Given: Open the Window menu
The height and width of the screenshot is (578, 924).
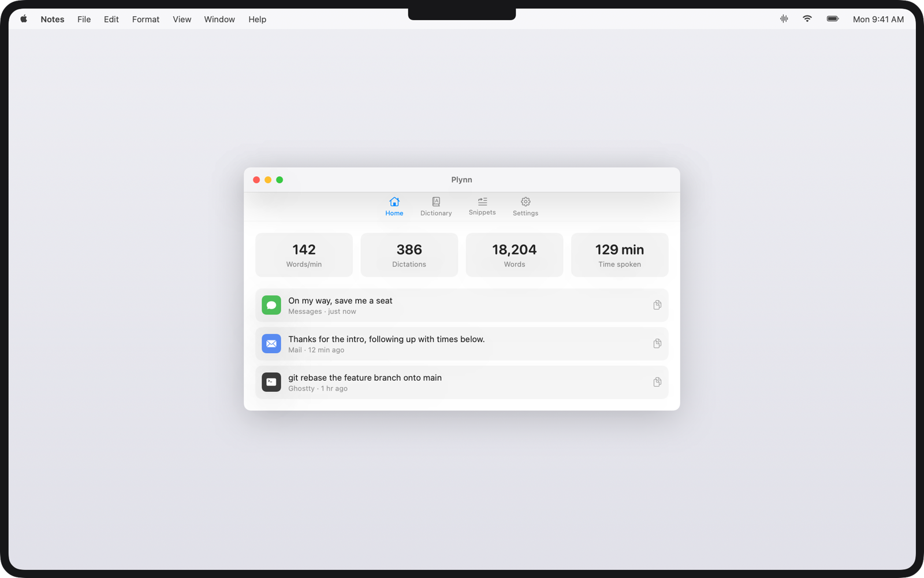Looking at the screenshot, I should pyautogui.click(x=219, y=19).
